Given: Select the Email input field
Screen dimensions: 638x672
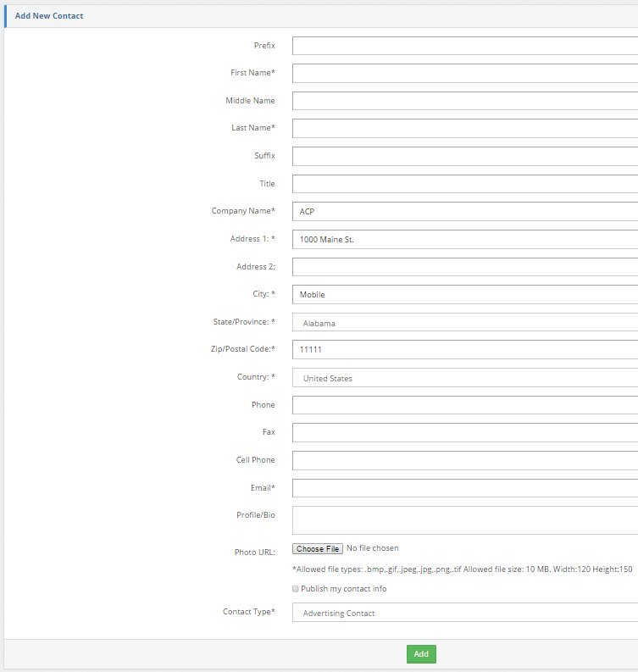Looking at the screenshot, I should tap(464, 488).
